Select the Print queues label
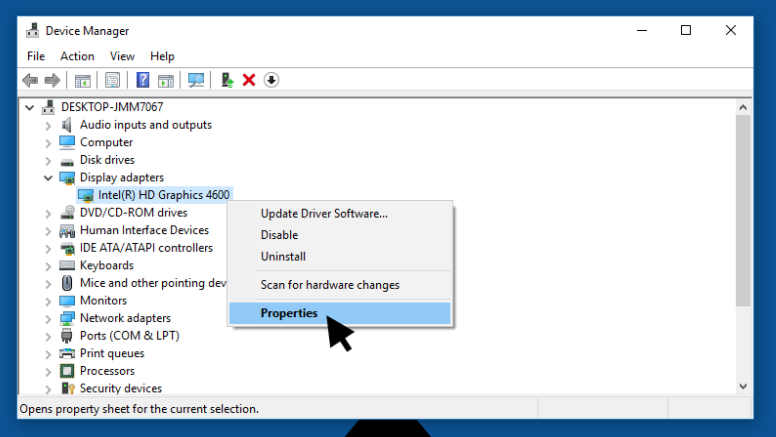 pyautogui.click(x=112, y=353)
